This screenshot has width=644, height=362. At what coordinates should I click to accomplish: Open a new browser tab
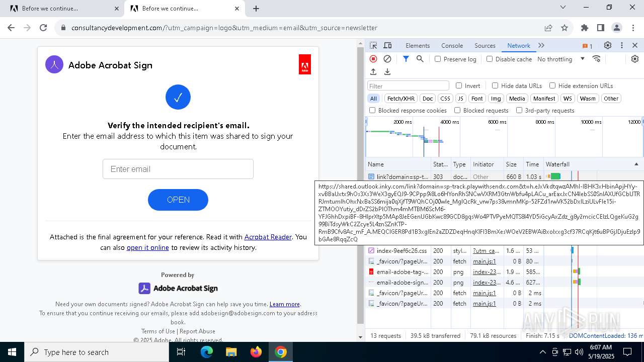click(256, 9)
